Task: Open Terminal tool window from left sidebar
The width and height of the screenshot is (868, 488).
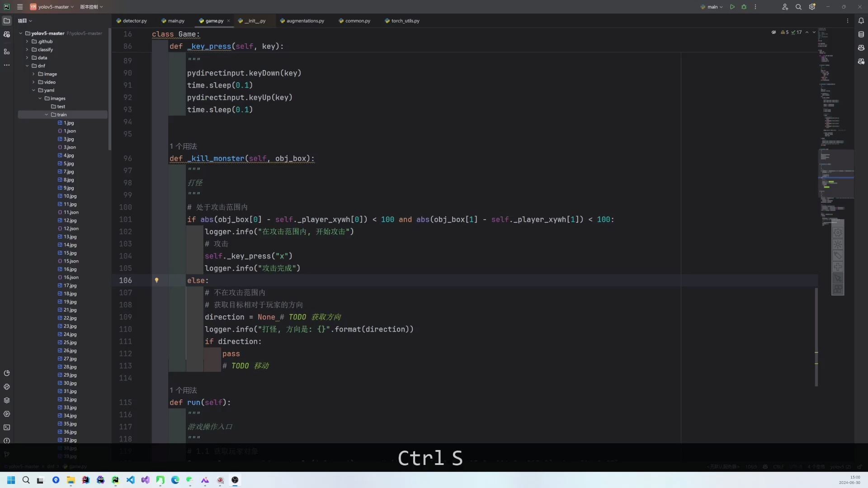Action: tap(7, 427)
